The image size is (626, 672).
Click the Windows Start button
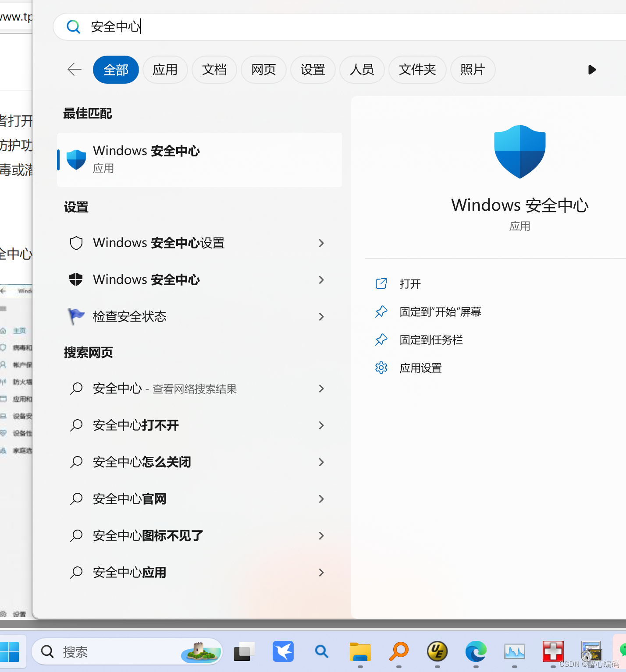coord(9,652)
